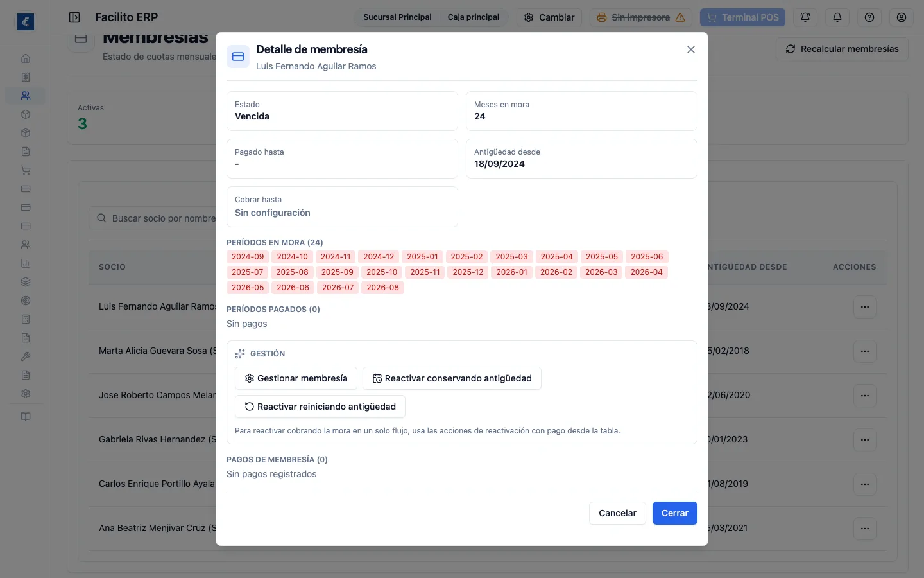Open the wrench tools sidebar icon
The width and height of the screenshot is (924, 578).
[x=26, y=356]
